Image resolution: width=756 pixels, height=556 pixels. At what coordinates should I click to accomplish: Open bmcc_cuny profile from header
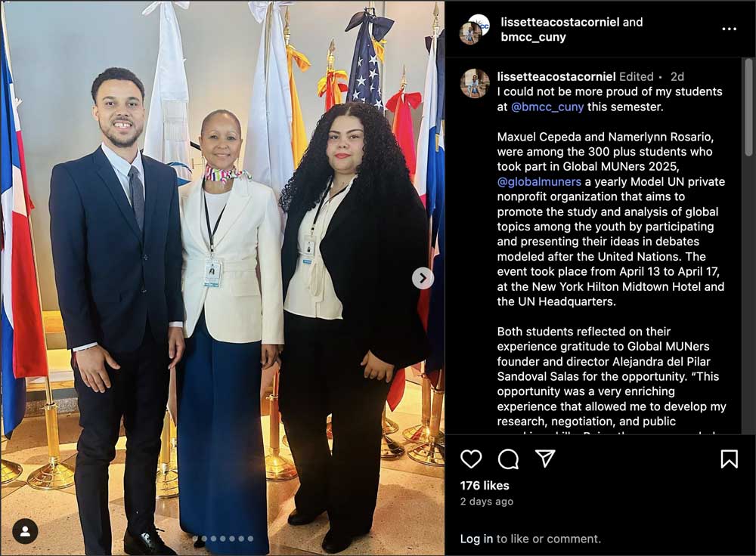coord(533,37)
